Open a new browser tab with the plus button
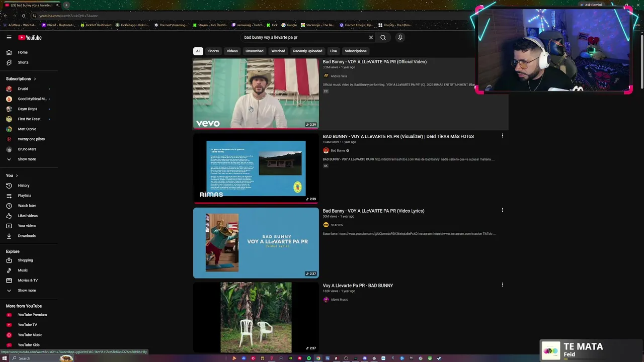 pos(66,5)
